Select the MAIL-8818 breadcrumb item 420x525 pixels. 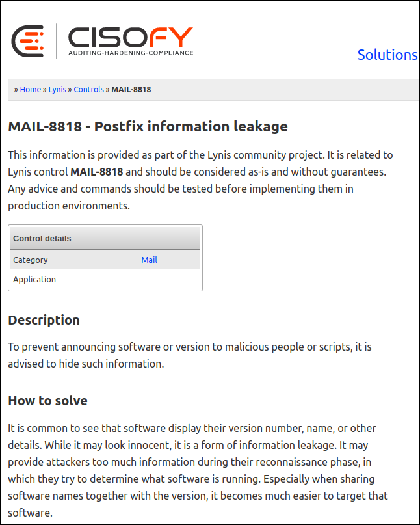(x=131, y=90)
